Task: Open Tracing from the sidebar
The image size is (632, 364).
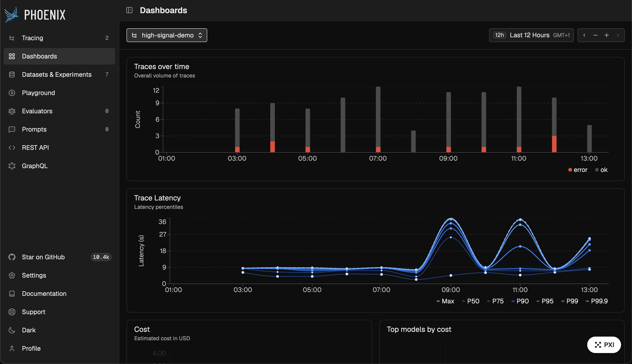Action: point(59,38)
